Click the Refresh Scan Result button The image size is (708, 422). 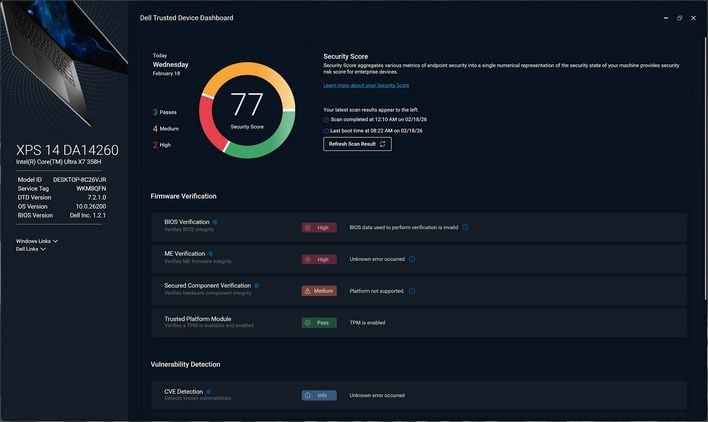point(357,144)
